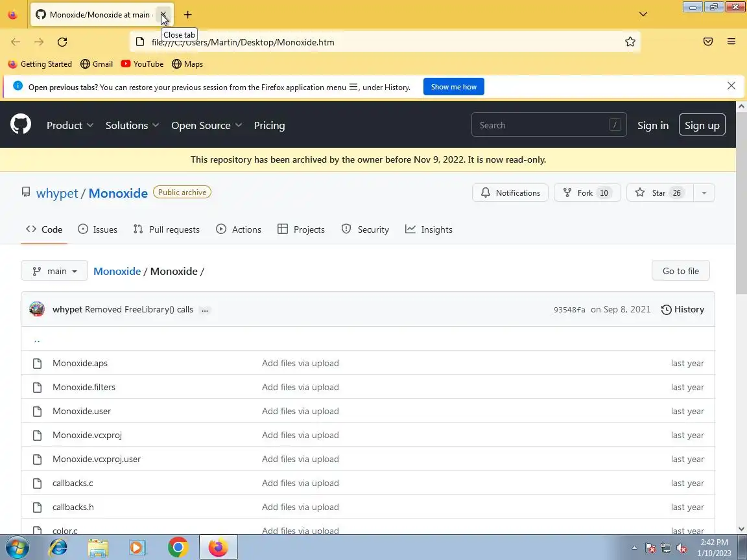Reload the page with the refresh icon

[62, 42]
